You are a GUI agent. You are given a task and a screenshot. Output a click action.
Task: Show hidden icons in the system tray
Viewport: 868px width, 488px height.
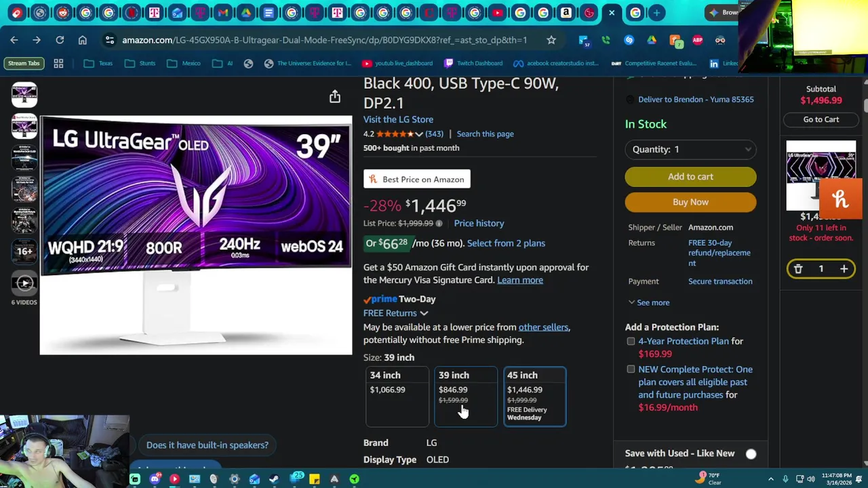pos(770,479)
